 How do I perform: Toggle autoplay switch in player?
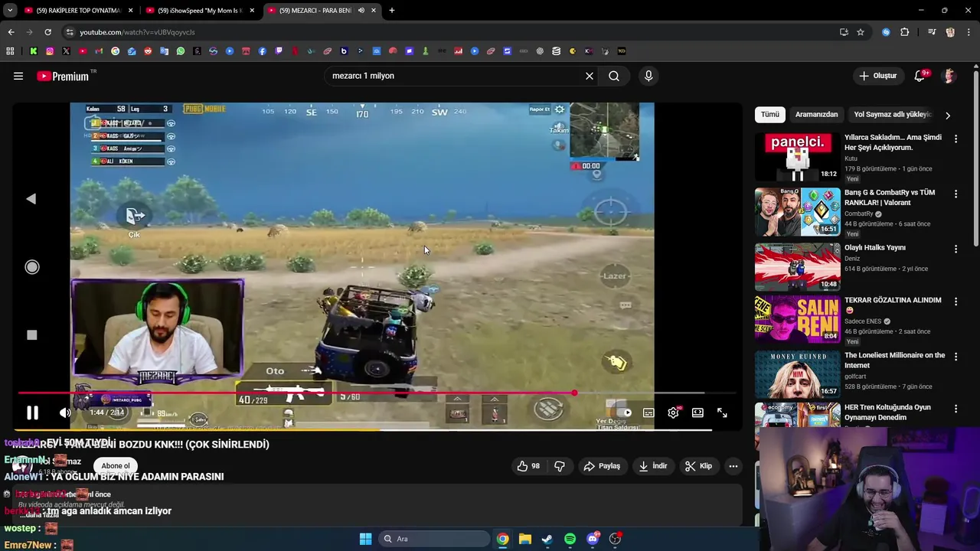pos(623,413)
